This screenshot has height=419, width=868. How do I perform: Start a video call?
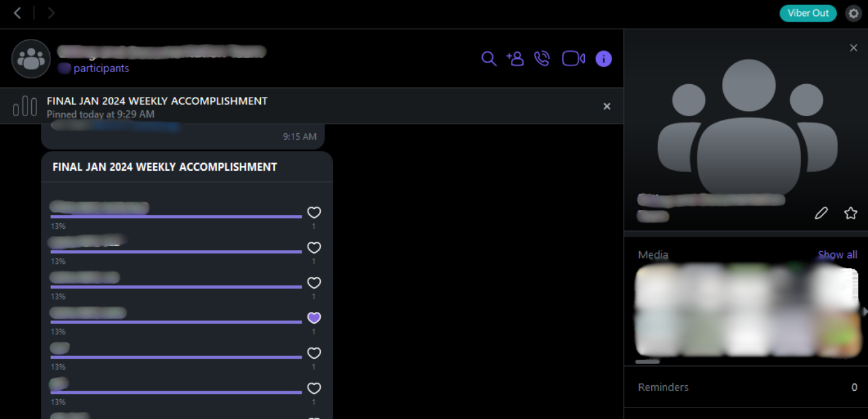[573, 59]
